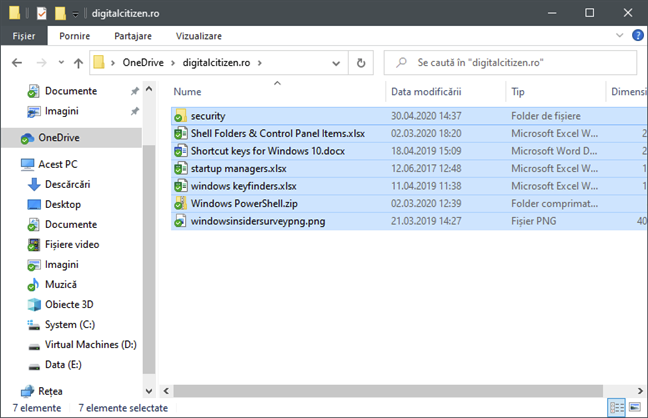
Task: Click navigation pane scroll down arrow
Action: click(x=149, y=391)
